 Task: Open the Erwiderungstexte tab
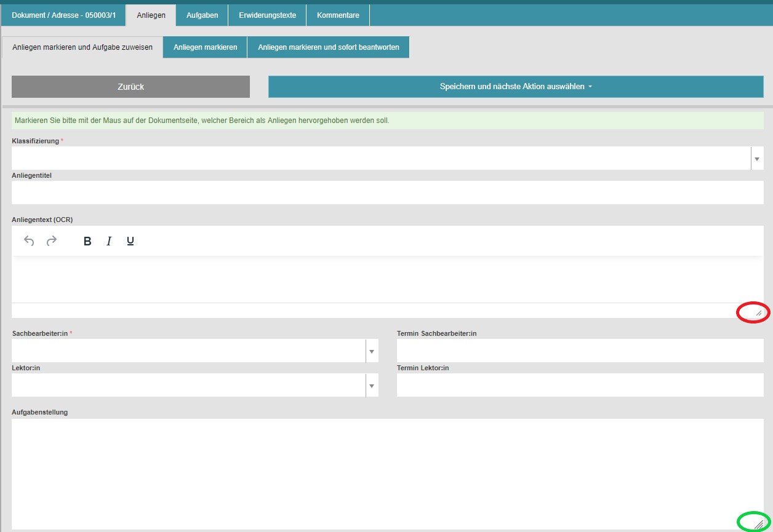(x=267, y=15)
